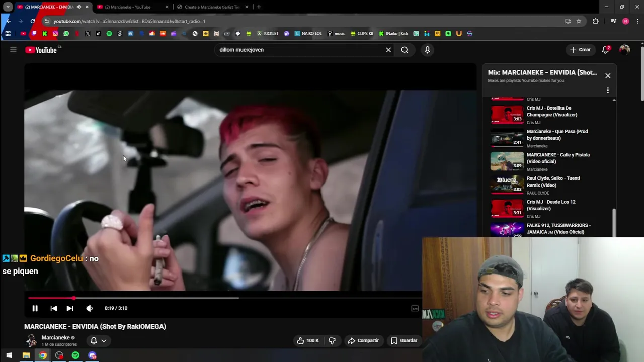Viewport: 644px width, 362px height.
Task: Open YouTube account avatar menu
Action: tap(624, 50)
